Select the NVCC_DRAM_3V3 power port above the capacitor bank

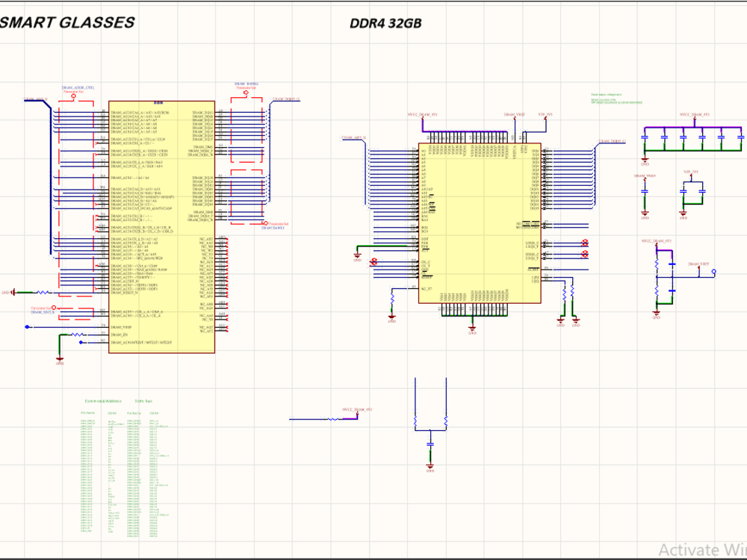pos(695,117)
